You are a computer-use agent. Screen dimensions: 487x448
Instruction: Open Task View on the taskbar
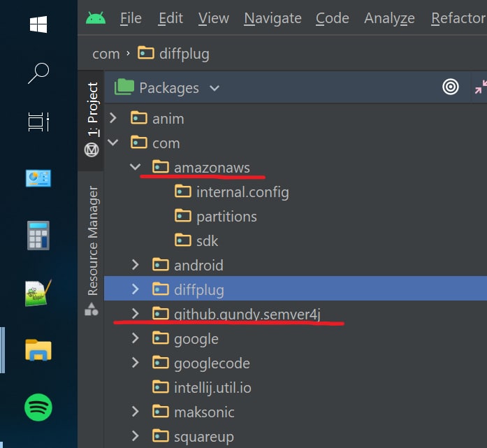click(x=38, y=122)
